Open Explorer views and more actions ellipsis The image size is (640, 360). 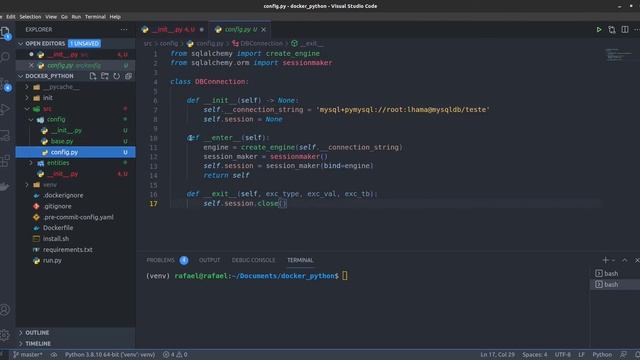click(x=124, y=29)
